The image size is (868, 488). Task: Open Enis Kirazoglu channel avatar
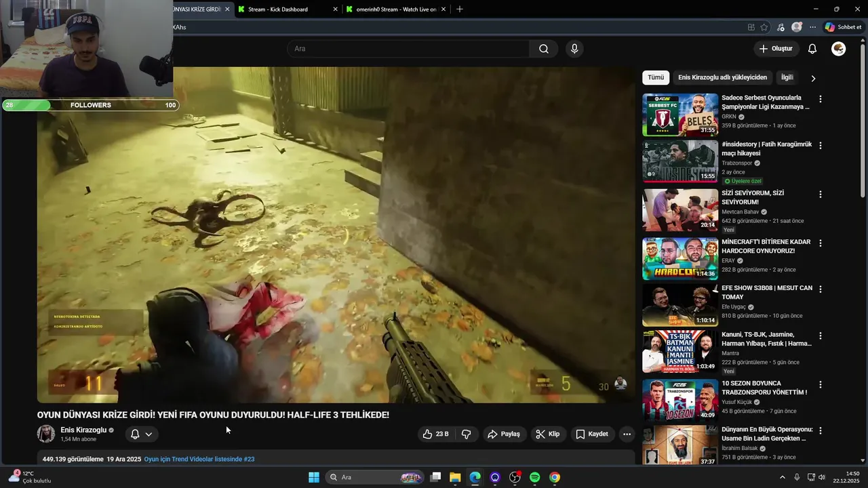(x=46, y=434)
